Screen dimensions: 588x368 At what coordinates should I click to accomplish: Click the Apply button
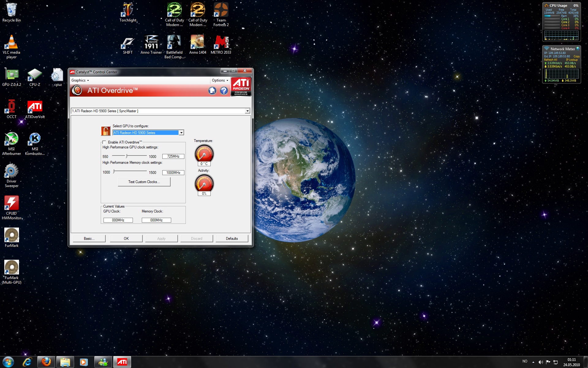pyautogui.click(x=161, y=239)
